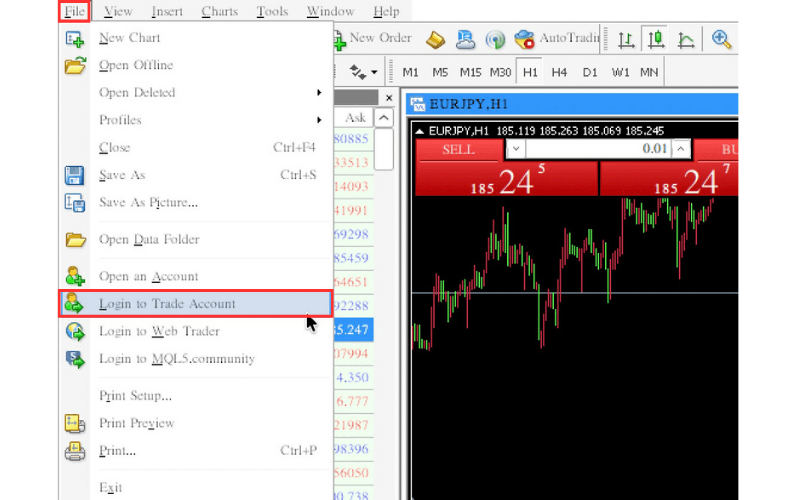Choose Open an Account
Viewport: 800px width, 500px height.
click(x=196, y=277)
